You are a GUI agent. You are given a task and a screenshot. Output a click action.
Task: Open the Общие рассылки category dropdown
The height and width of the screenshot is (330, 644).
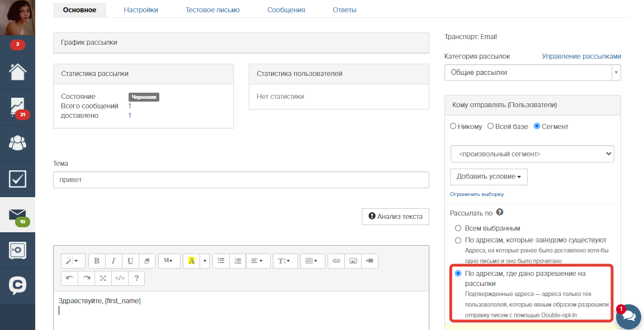coord(532,73)
